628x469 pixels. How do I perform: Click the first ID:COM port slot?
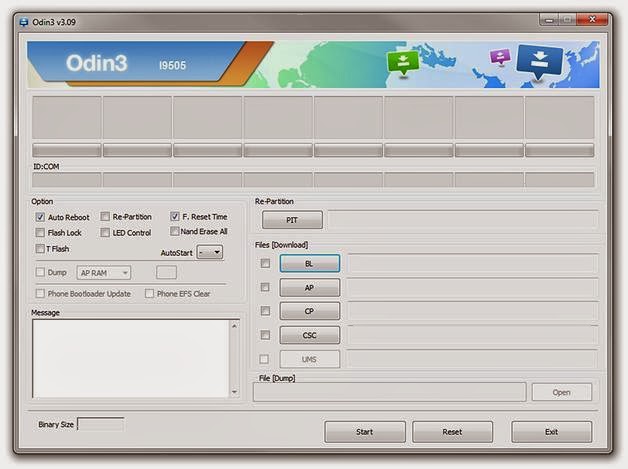[x=66, y=180]
